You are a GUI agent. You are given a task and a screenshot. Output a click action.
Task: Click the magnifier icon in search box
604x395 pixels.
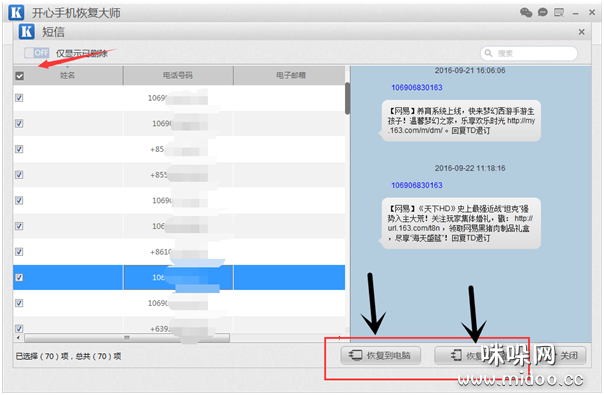[488, 53]
